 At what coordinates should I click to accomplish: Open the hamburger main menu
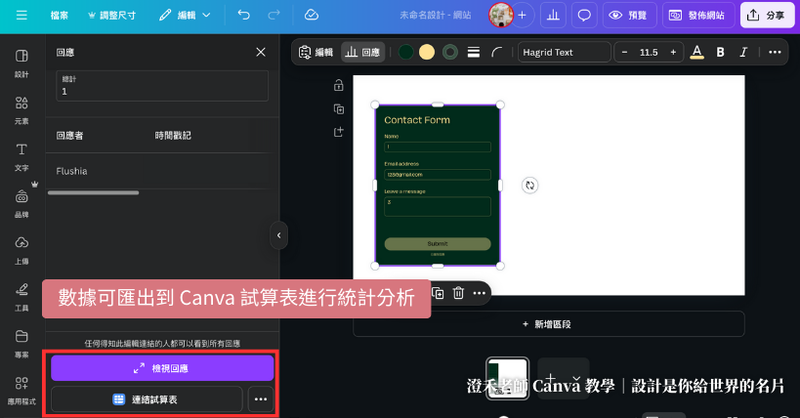(x=21, y=15)
